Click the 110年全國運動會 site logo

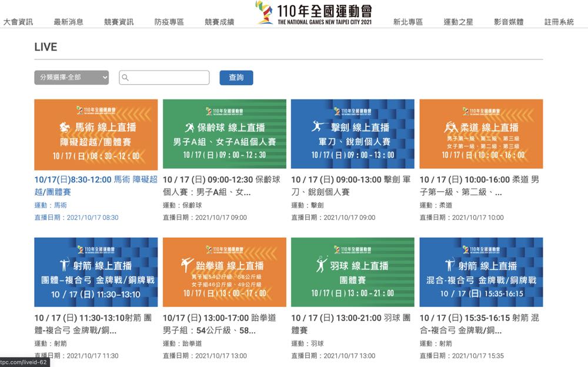coord(314,13)
